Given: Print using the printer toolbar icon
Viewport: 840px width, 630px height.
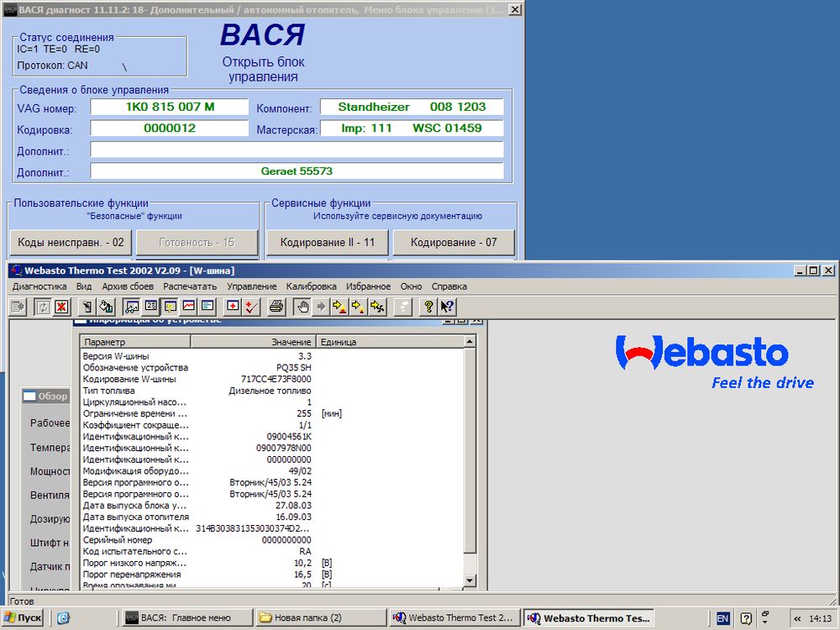Looking at the screenshot, I should [276, 307].
